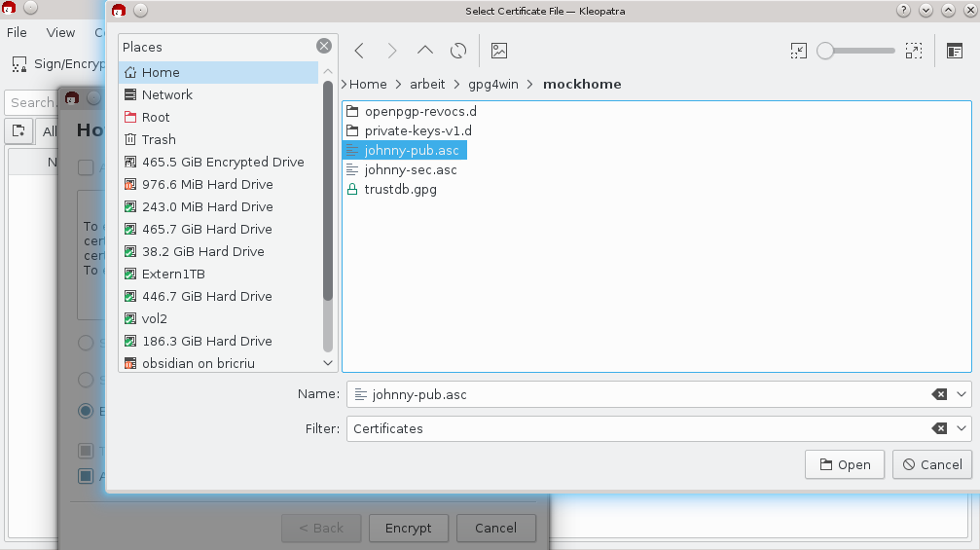Close the Places panel
Image resolution: width=980 pixels, height=550 pixels.
(x=323, y=46)
